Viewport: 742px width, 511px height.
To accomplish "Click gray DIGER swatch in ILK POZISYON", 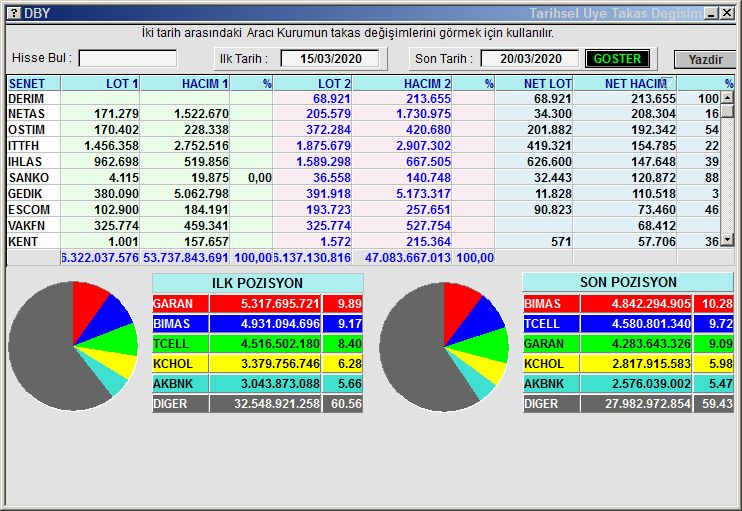I will [180, 404].
